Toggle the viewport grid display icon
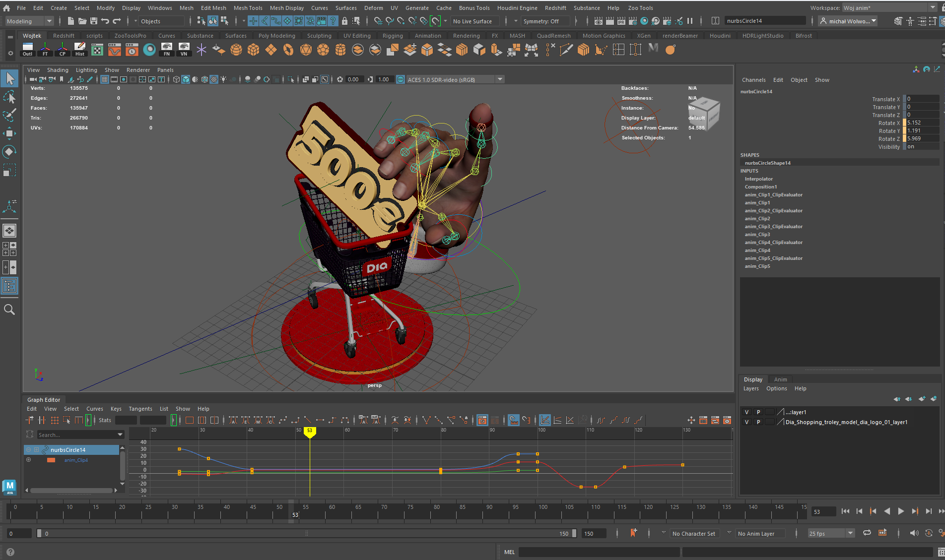 pyautogui.click(x=105, y=79)
